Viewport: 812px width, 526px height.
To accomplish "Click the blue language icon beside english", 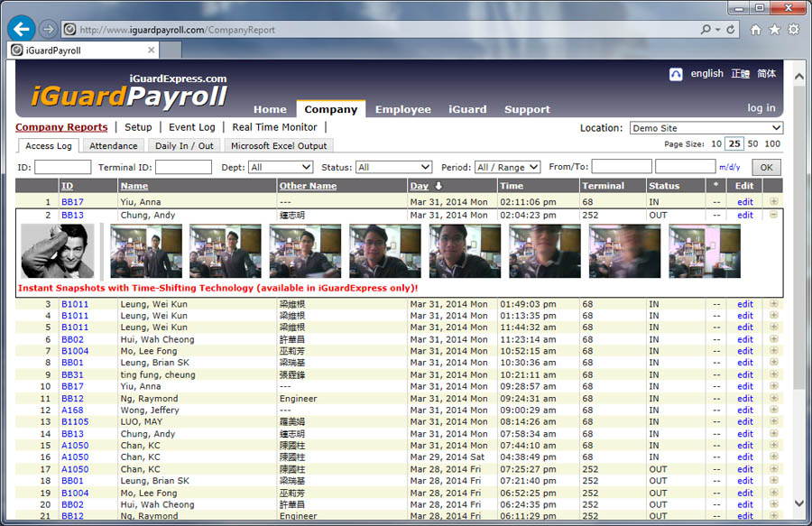I will coord(676,75).
